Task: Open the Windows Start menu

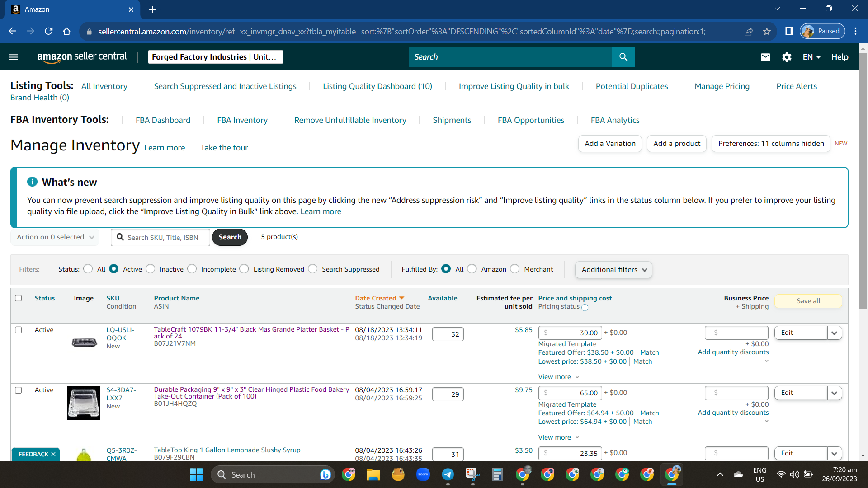Action: (196, 474)
